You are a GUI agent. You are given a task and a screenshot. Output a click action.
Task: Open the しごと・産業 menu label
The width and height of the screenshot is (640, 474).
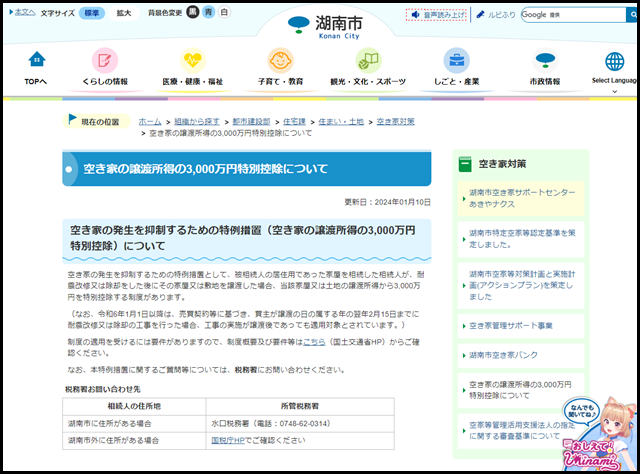click(456, 82)
